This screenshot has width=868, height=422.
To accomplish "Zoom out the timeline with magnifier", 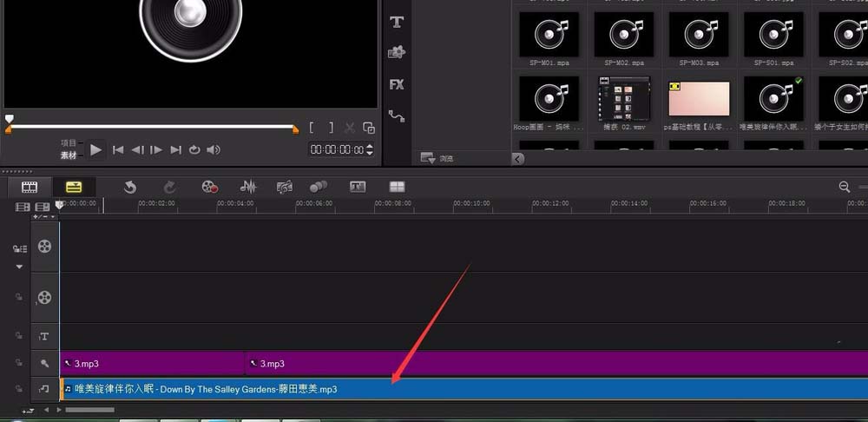I will 845,188.
